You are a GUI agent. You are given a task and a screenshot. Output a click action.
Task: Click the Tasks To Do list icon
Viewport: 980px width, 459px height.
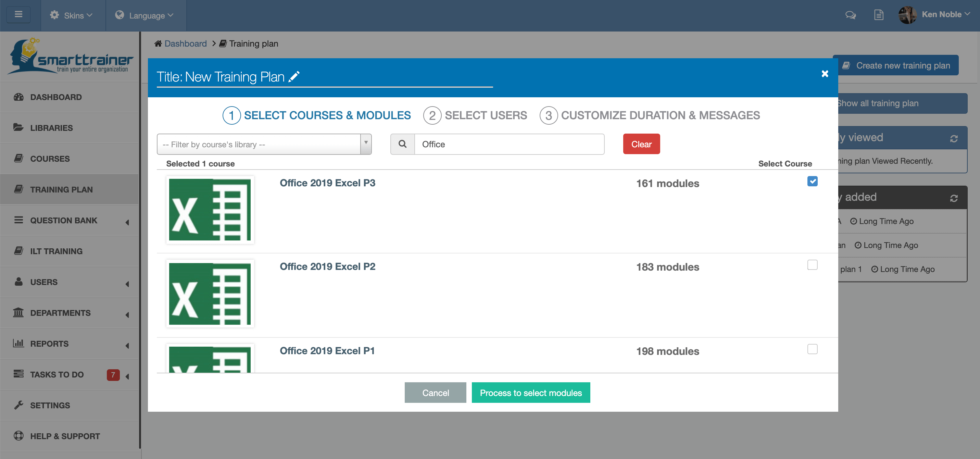tap(18, 374)
